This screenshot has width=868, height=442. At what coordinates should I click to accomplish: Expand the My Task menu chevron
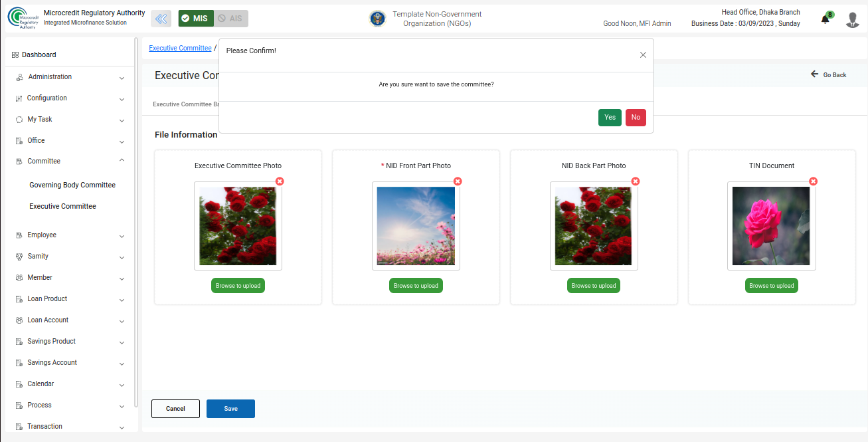pyautogui.click(x=122, y=120)
